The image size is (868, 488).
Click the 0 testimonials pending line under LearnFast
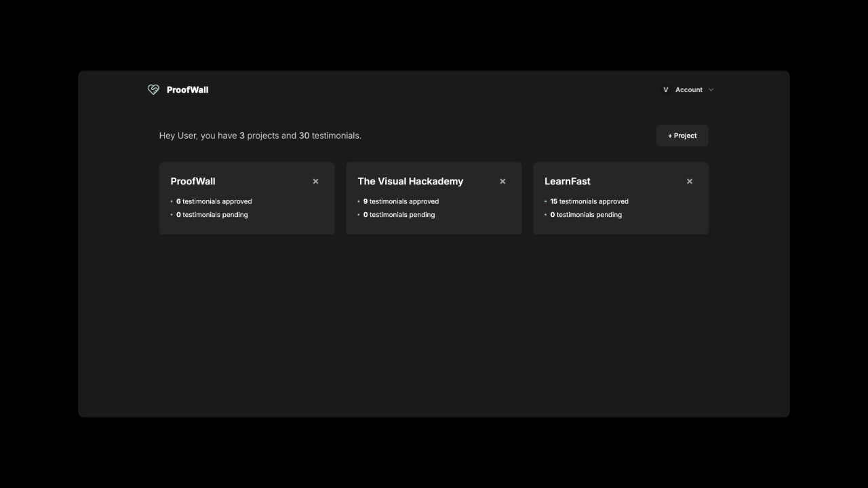(x=585, y=215)
